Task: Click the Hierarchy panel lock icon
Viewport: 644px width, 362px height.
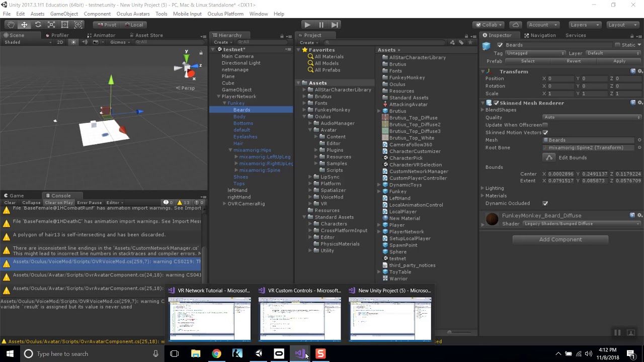Action: point(282,36)
